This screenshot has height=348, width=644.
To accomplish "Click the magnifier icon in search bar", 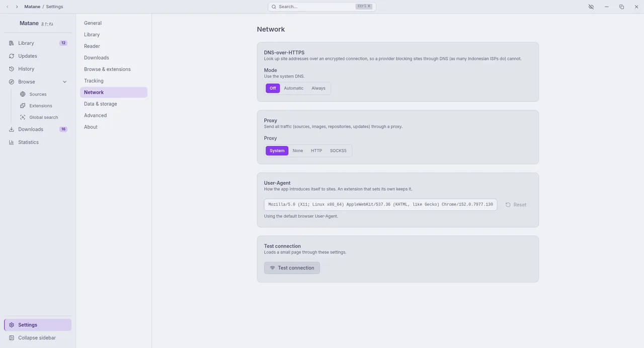I will [274, 7].
